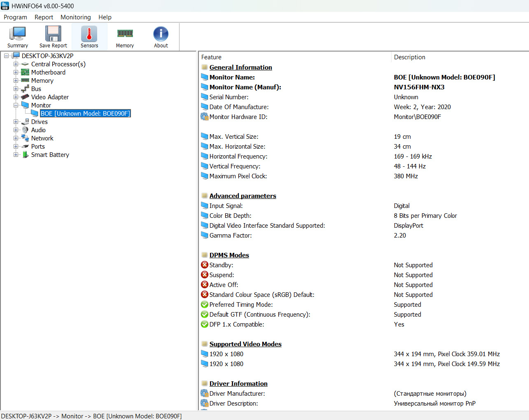Expand the Central Processor(s) node
This screenshot has height=420, width=529.
pos(16,64)
